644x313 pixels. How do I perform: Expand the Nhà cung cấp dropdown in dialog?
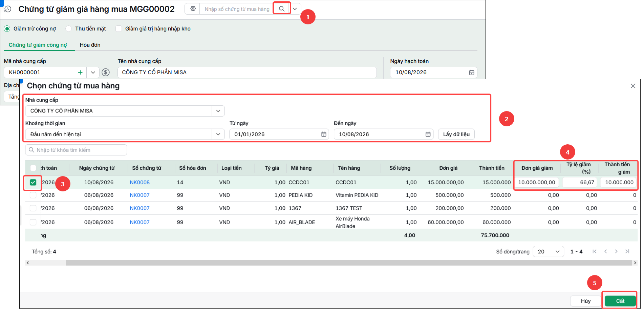pos(218,111)
